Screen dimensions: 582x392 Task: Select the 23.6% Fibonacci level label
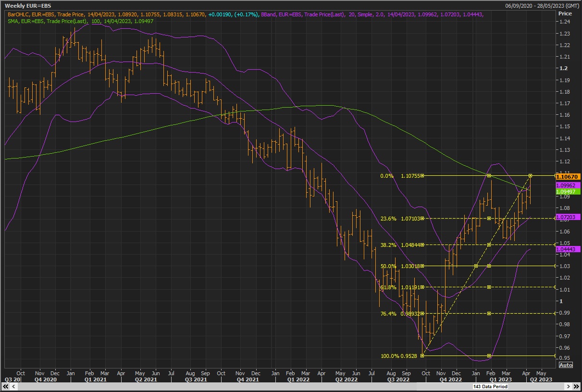(388, 219)
